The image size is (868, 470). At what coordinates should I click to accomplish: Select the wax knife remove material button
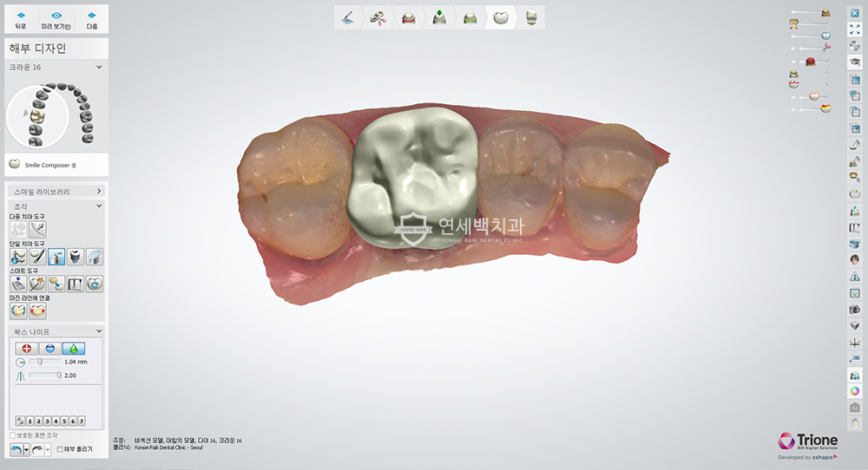tap(49, 349)
